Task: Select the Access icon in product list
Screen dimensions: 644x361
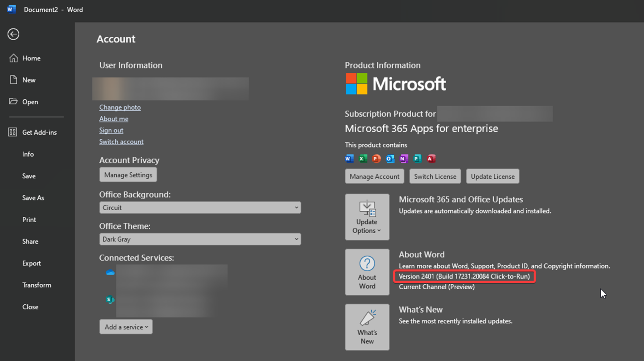Action: 431,158
